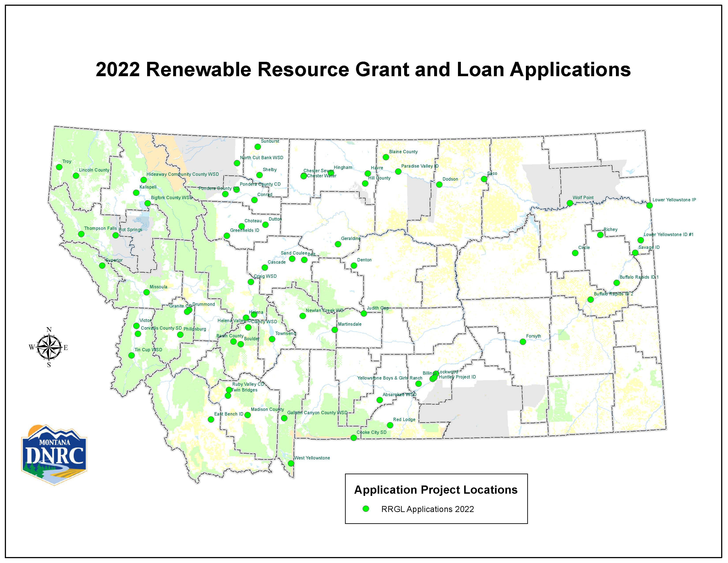Click the Lower Yellowstone IP marker
728x563 pixels.
pyautogui.click(x=649, y=206)
